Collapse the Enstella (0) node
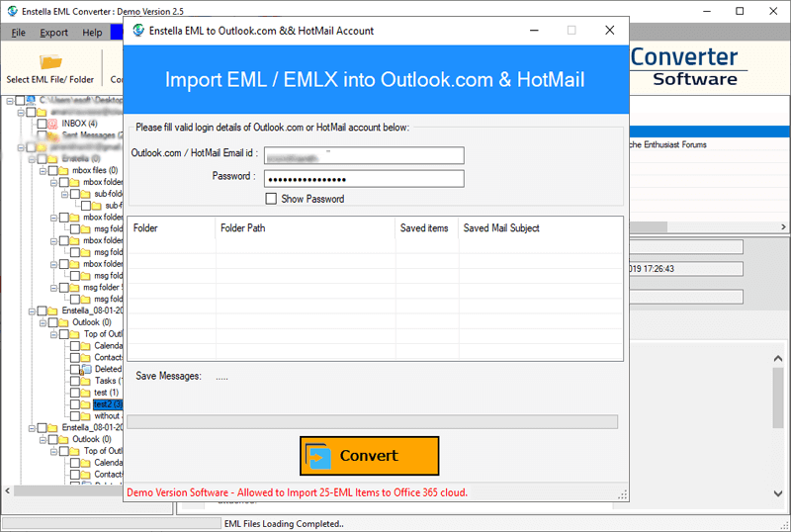 click(32, 159)
